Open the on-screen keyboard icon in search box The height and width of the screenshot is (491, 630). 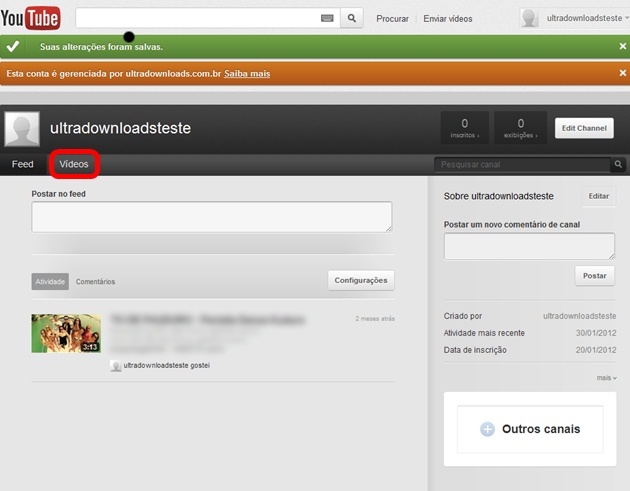(x=327, y=18)
